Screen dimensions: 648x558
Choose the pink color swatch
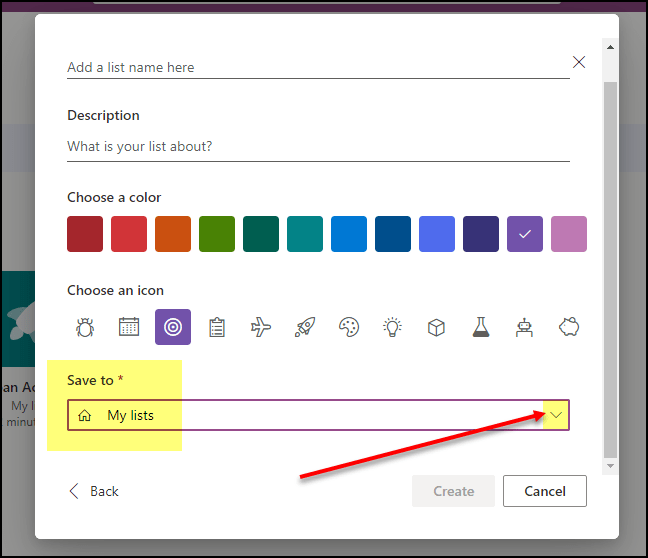tap(569, 234)
